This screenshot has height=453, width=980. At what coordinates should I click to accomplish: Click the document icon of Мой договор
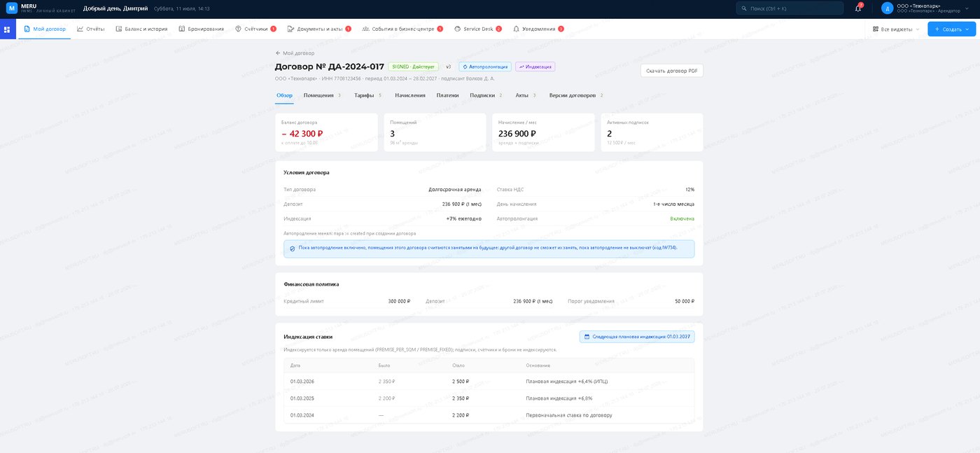[27, 29]
